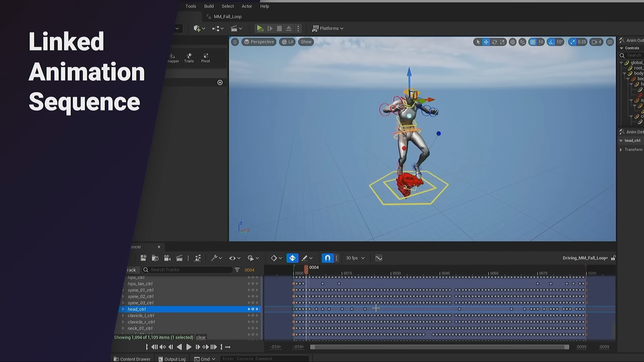Toggle the blue auto-key diamond button
The image size is (644, 362).
(x=291, y=258)
